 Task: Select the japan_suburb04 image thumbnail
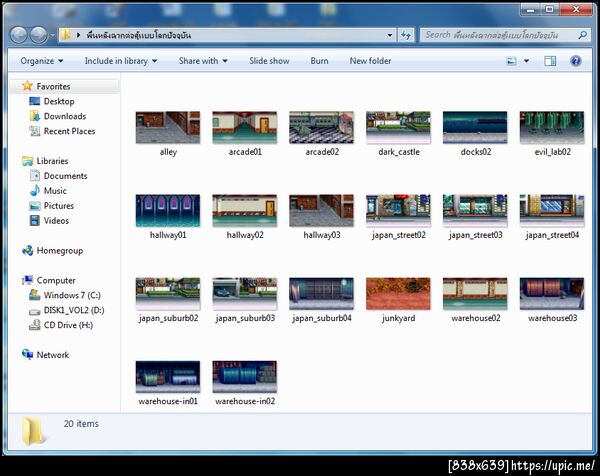[x=321, y=294]
